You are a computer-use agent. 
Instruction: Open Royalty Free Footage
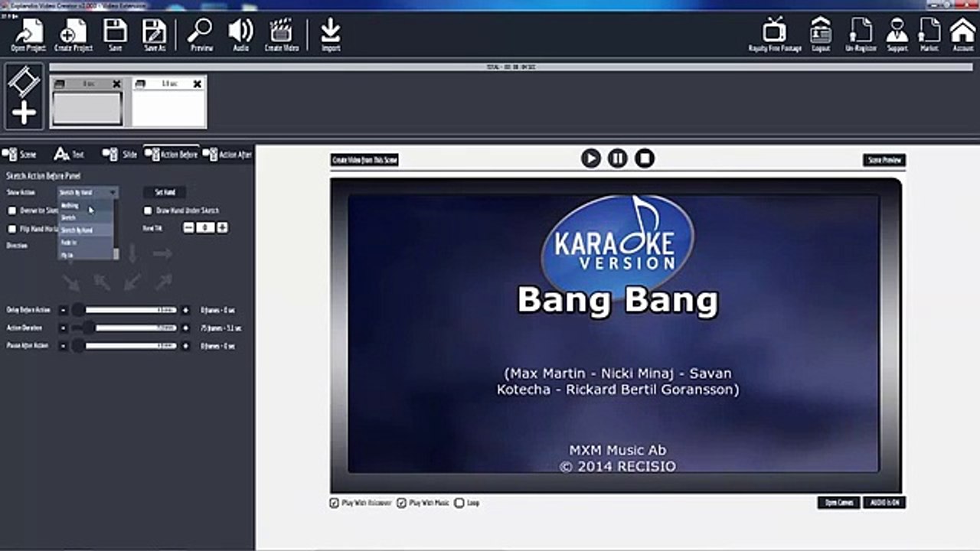775,35
